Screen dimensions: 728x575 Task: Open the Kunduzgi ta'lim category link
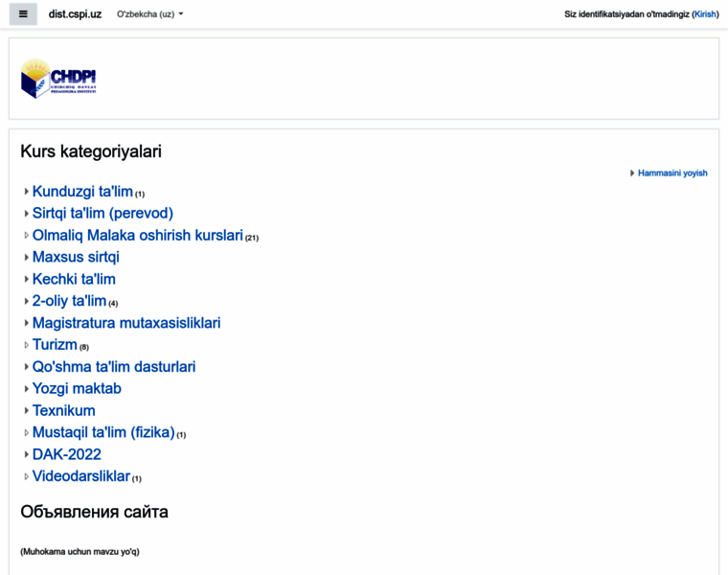[x=82, y=192]
